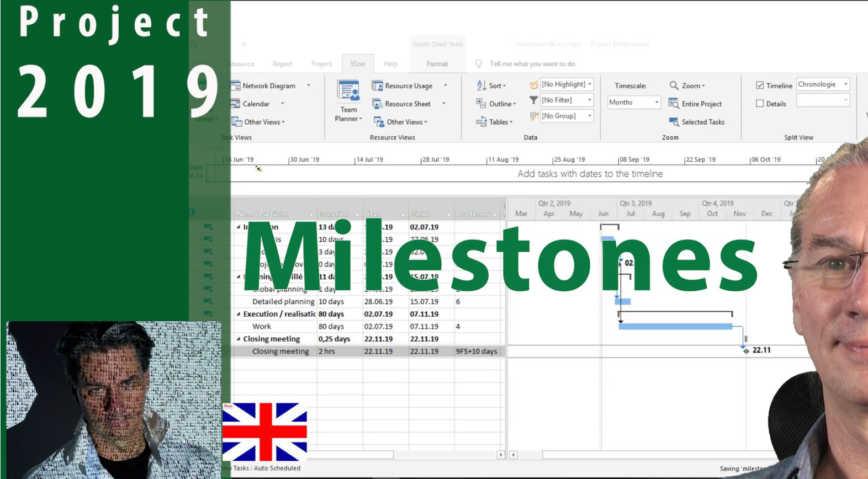Collapse the Execution / realisation summary task
The image size is (868, 479).
[x=239, y=314]
